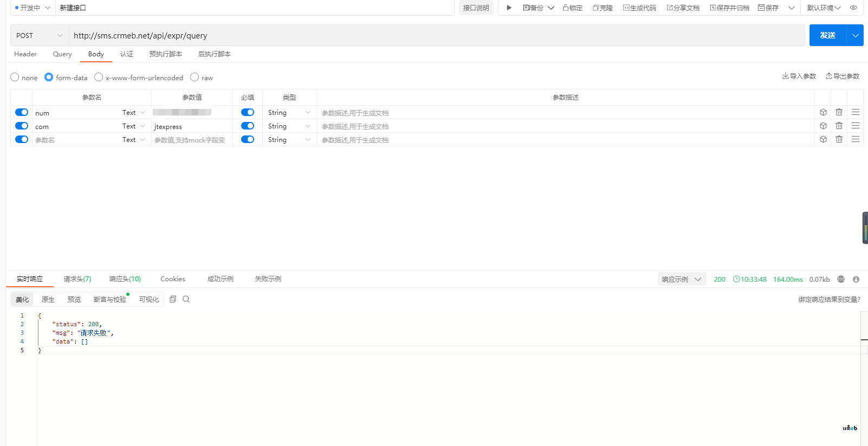Image resolution: width=868 pixels, height=446 pixels.
Task: Select the Body tab
Action: 96,54
